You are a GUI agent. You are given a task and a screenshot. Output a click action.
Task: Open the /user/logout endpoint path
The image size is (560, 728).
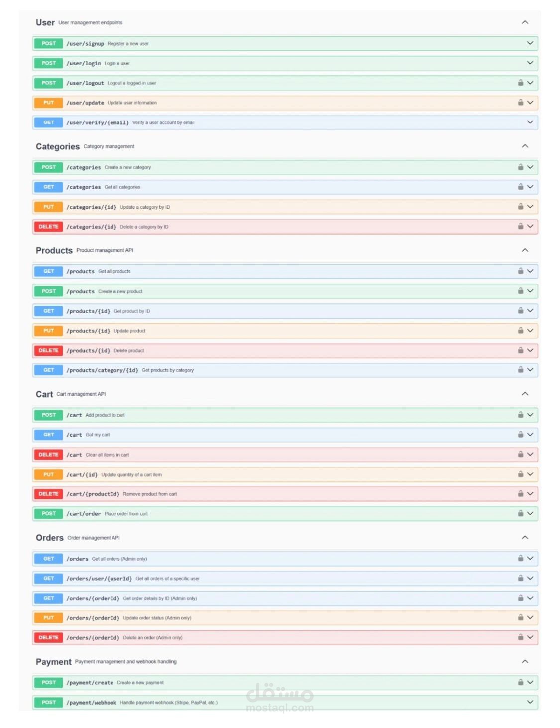(x=85, y=83)
